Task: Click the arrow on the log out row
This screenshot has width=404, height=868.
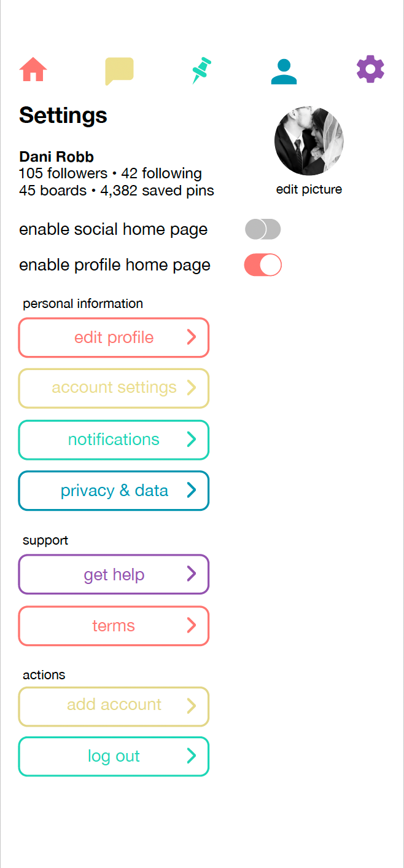Action: tap(191, 756)
